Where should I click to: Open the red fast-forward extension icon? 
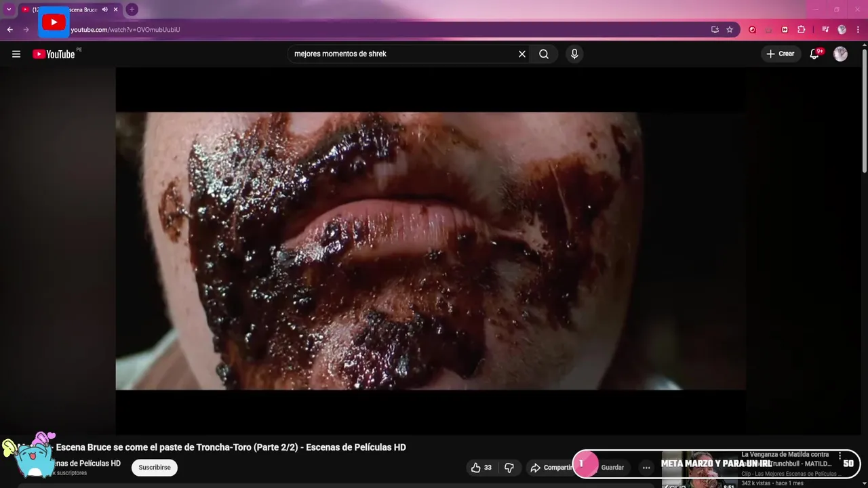[785, 30]
